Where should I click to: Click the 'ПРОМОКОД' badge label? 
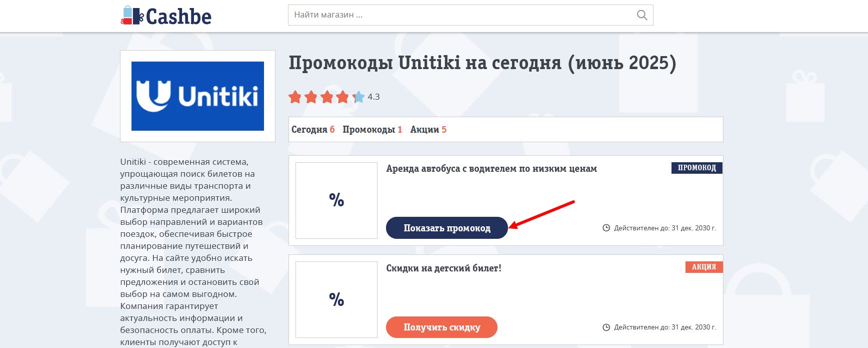[697, 168]
